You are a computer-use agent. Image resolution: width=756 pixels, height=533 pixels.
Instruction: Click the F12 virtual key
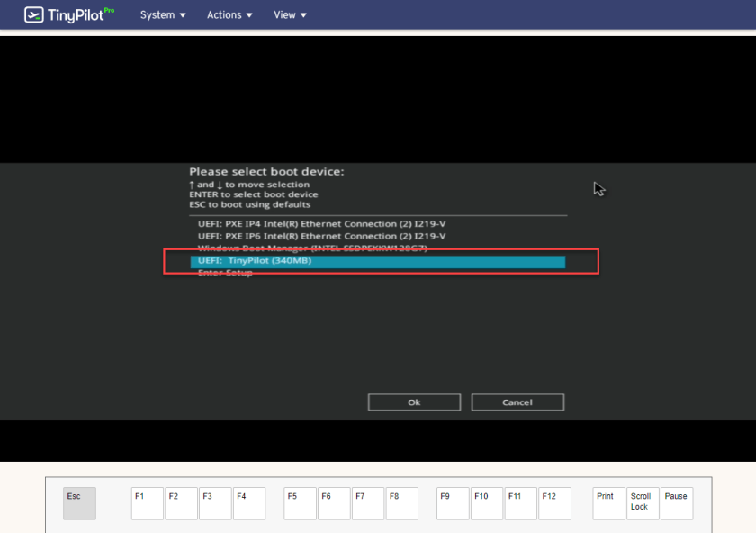[x=555, y=503]
